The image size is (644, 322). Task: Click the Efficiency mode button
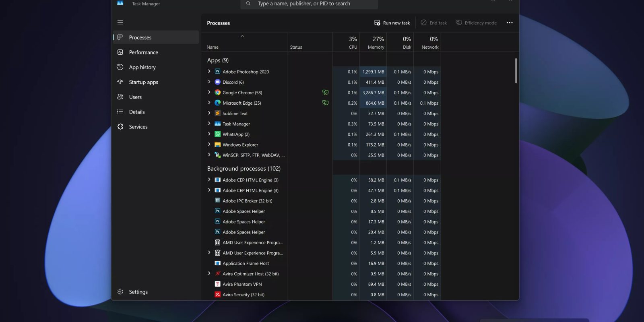(476, 23)
